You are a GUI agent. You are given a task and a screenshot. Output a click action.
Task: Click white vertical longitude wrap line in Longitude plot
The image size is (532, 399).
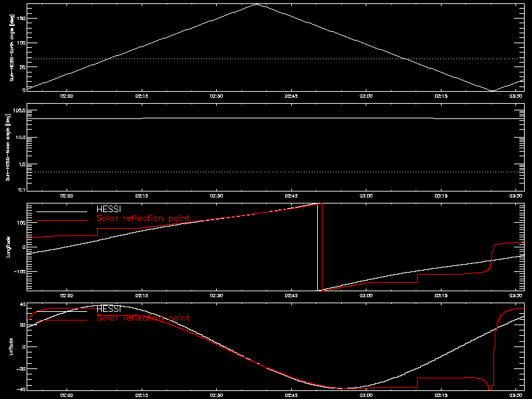point(318,247)
